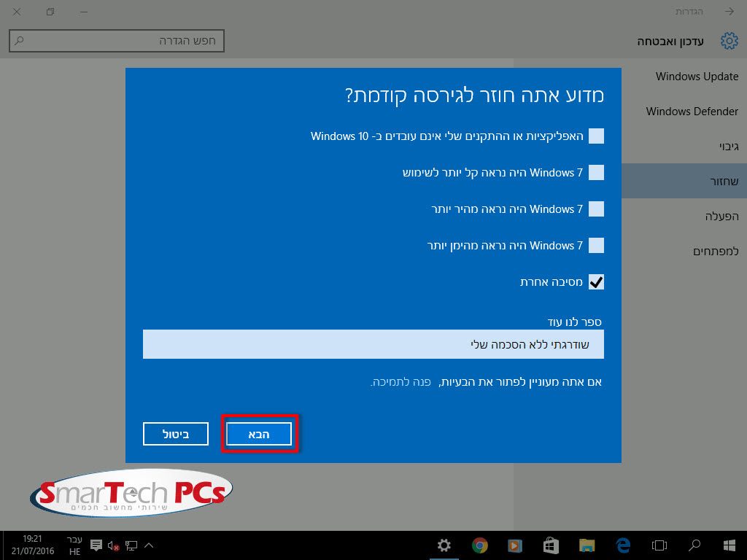
Task: Open File Explorer from the taskbar
Action: [x=587, y=545]
